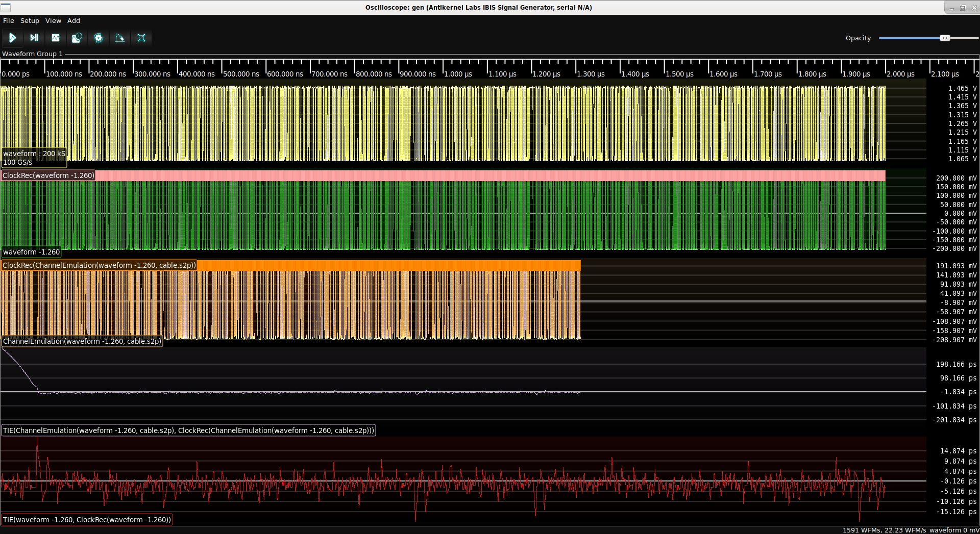This screenshot has width=980, height=534.
Task: Open the File menu
Action: 9,21
